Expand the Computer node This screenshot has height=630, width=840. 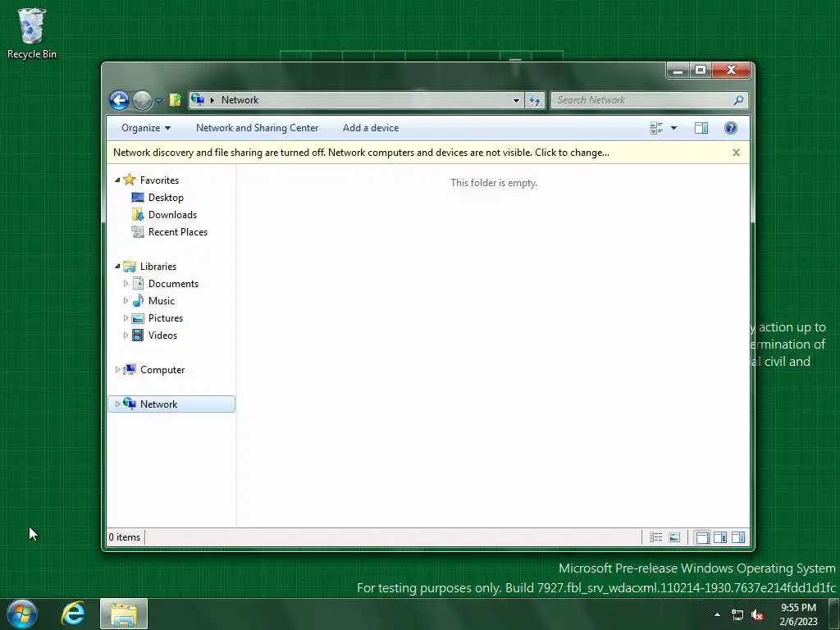tap(117, 370)
